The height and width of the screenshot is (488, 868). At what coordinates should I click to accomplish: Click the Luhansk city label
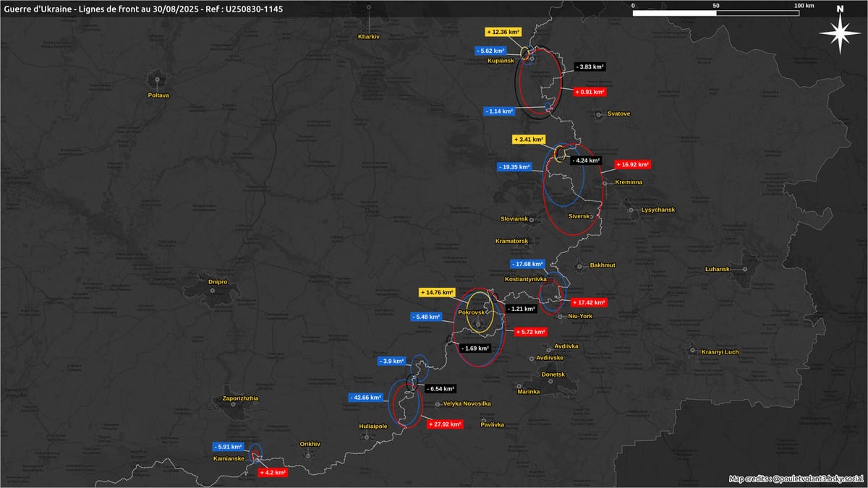tap(718, 269)
